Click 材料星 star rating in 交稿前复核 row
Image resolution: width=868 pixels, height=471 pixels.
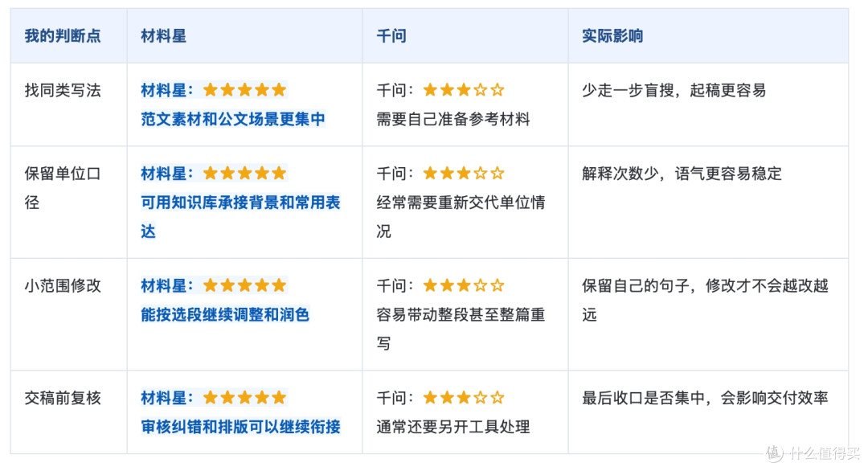click(x=244, y=397)
